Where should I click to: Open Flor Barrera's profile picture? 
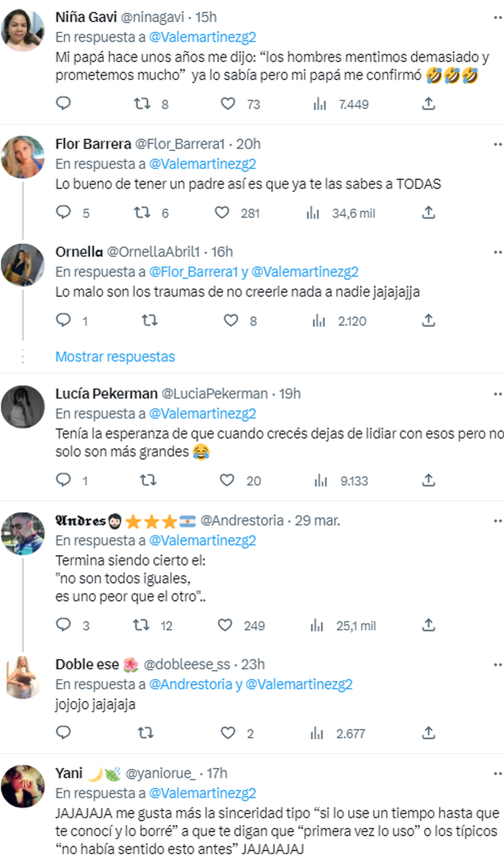(x=23, y=157)
